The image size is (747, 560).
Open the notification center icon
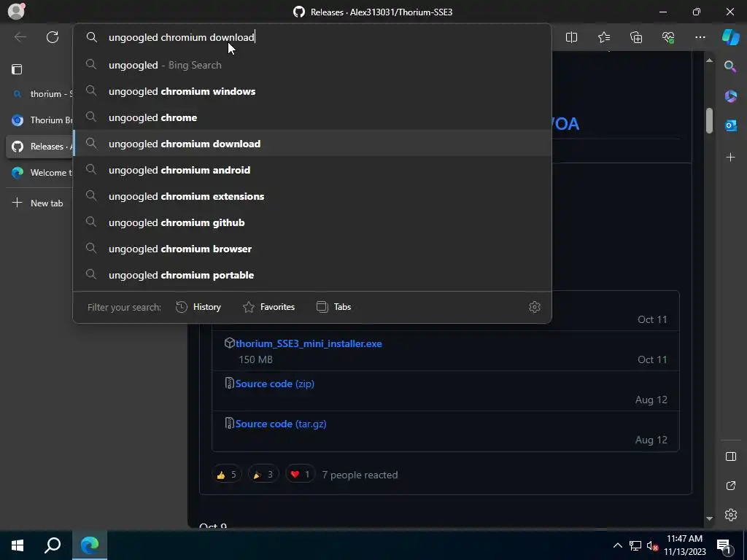(x=724, y=545)
